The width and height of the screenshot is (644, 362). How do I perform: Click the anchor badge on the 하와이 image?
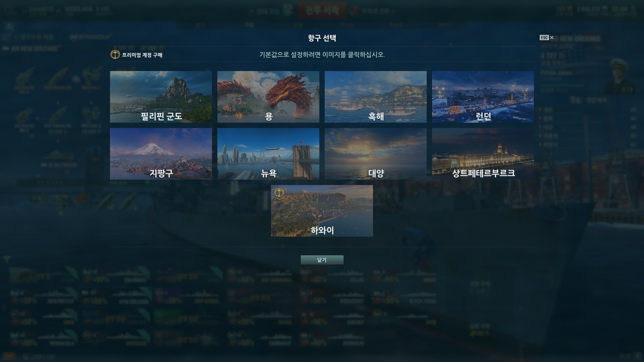point(279,192)
